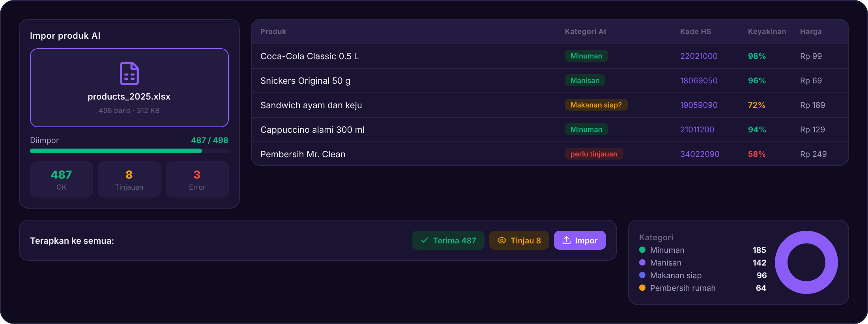
Task: Select the 487 OK stat card
Action: 62,179
